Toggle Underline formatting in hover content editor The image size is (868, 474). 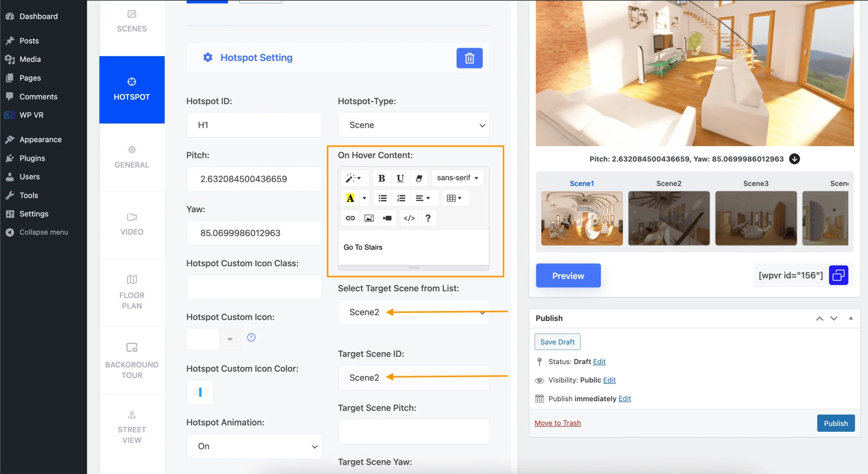click(x=400, y=178)
